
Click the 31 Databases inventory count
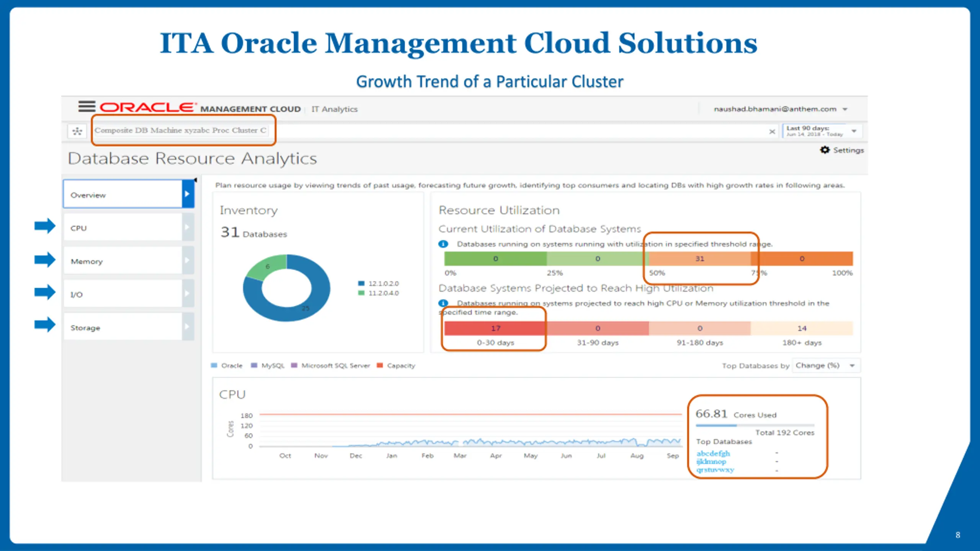coord(253,232)
